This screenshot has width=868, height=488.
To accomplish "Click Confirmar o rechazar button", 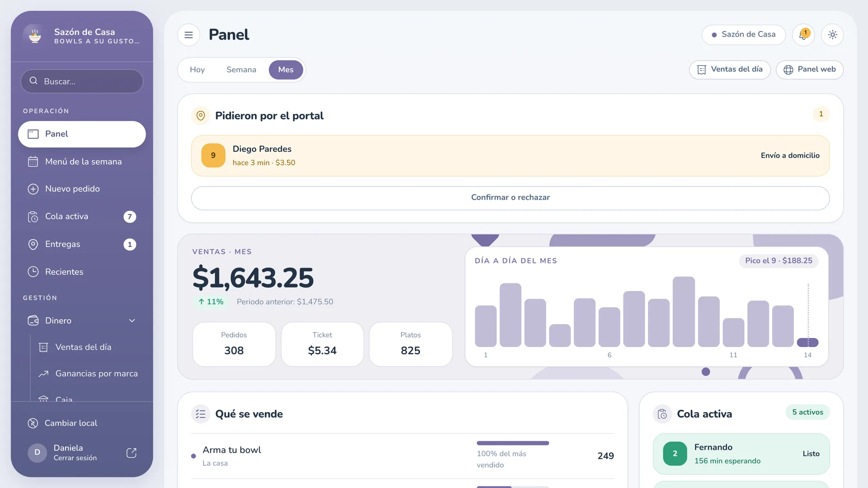I will click(x=510, y=198).
